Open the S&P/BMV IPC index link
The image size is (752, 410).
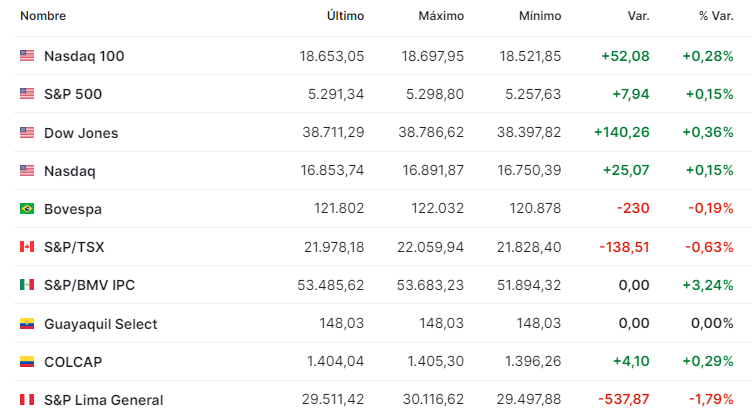[89, 285]
